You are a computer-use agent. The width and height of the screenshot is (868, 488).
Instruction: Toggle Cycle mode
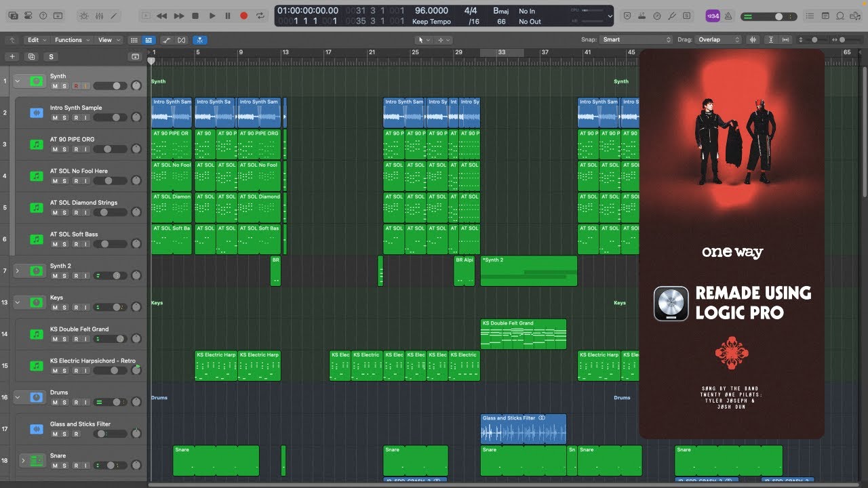point(260,16)
